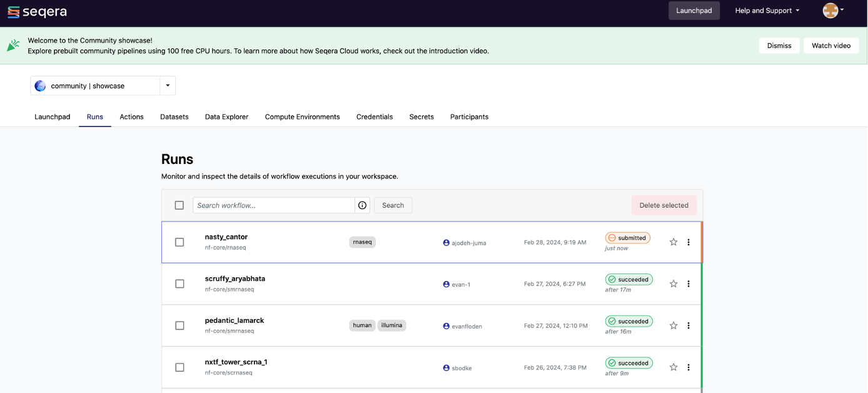
Task: Select the Runs tab
Action: click(x=95, y=117)
